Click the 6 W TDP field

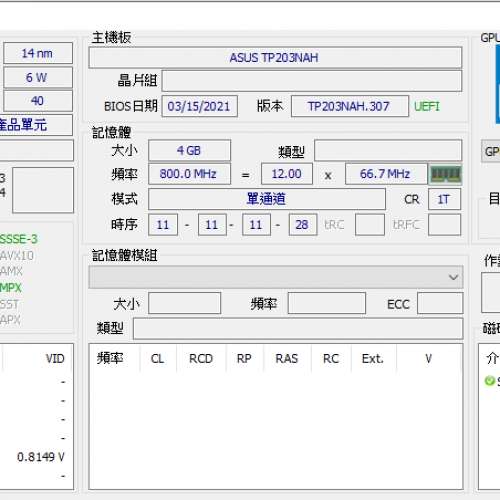coord(38,77)
